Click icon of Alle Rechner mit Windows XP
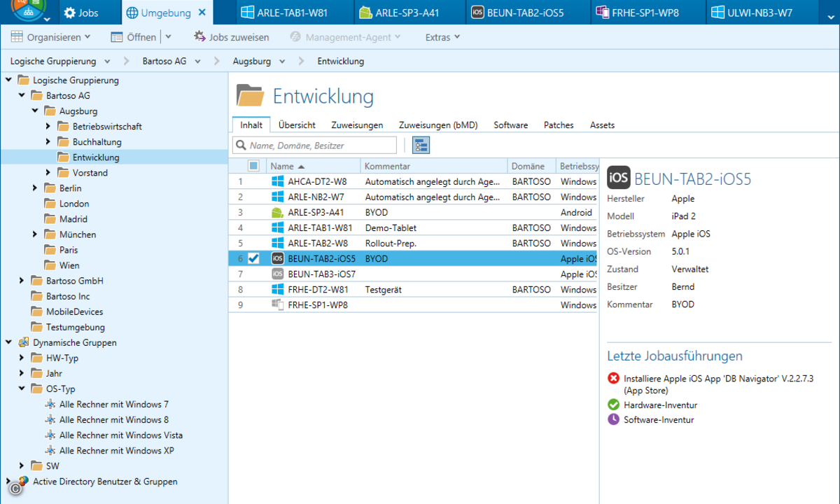Image resolution: width=840 pixels, height=504 pixels. point(50,450)
